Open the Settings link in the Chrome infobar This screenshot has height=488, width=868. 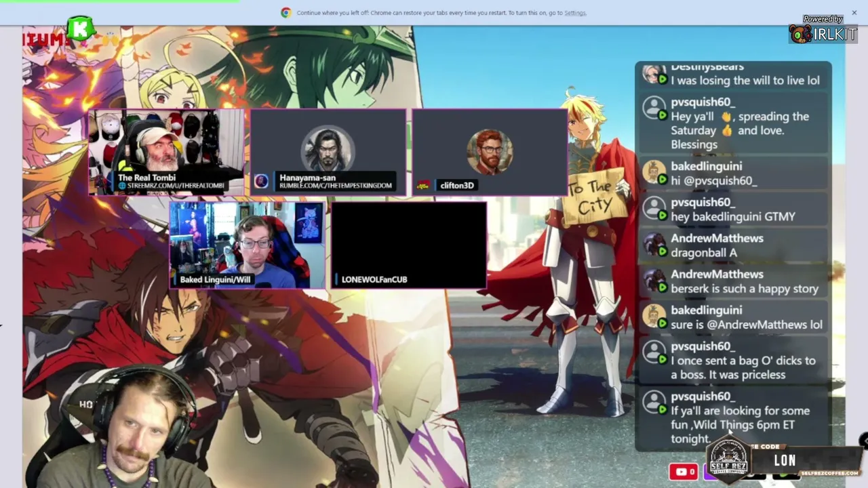click(575, 13)
